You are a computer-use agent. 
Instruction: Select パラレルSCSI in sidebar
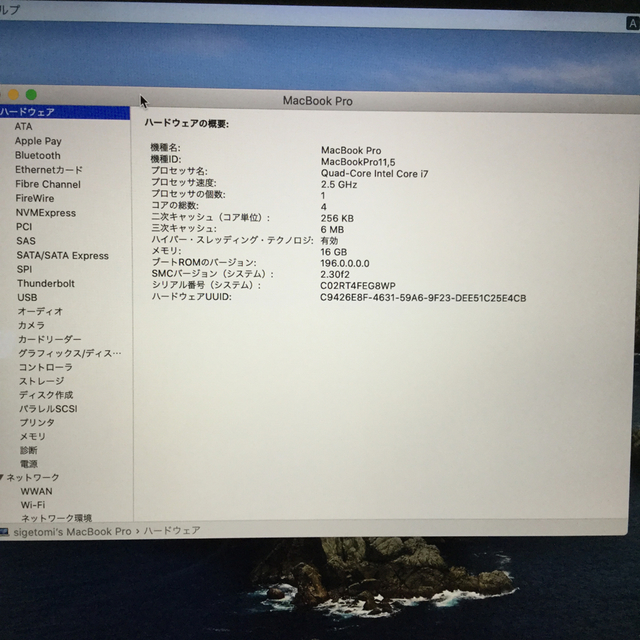(x=48, y=409)
